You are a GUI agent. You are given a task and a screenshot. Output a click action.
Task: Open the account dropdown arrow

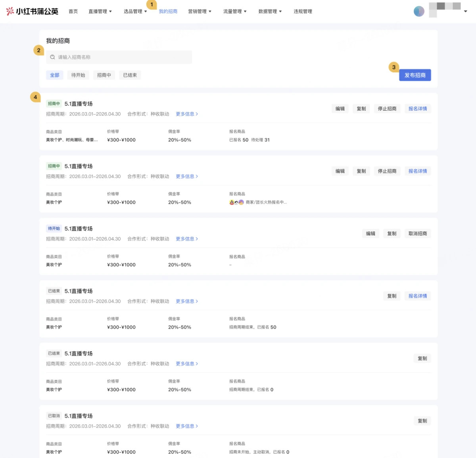(x=466, y=12)
